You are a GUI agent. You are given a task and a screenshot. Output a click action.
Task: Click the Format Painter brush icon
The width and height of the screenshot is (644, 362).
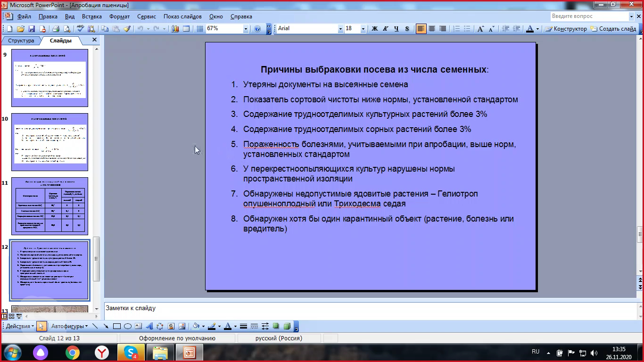pyautogui.click(x=127, y=29)
